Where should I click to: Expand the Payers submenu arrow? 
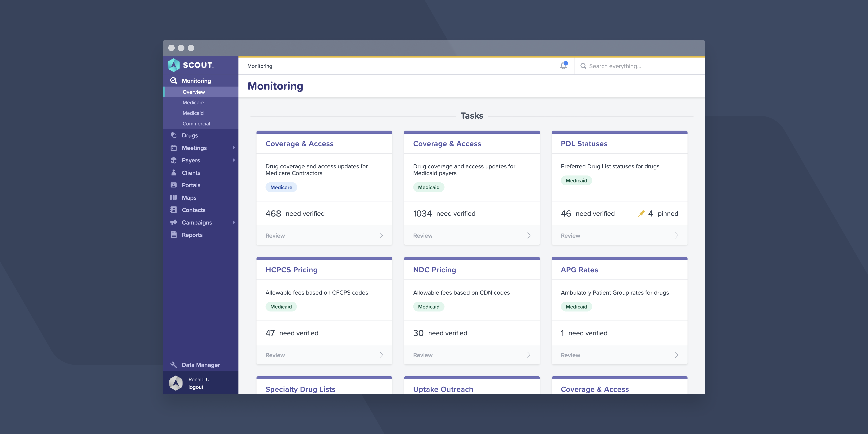[234, 160]
